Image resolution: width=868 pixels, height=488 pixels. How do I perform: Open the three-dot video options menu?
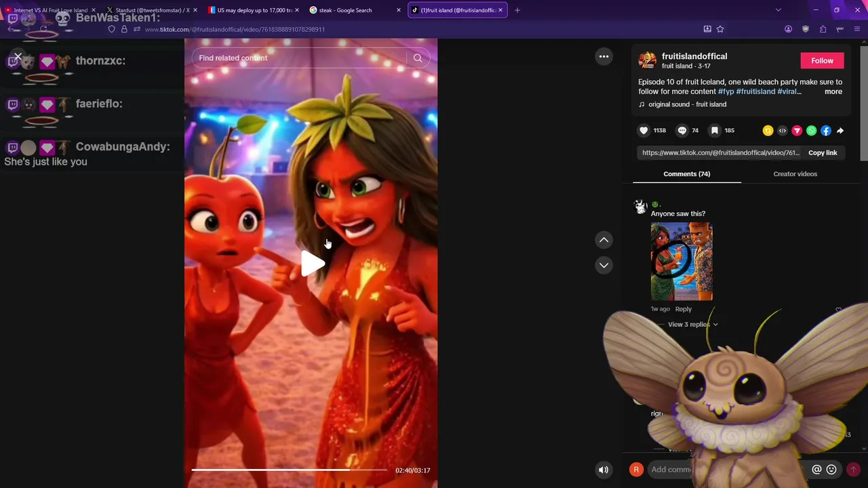point(604,56)
